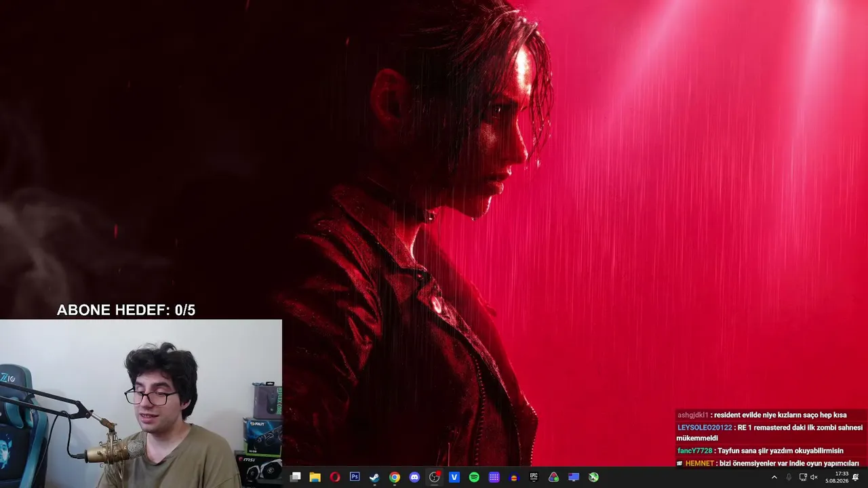Viewport: 868px width, 488px height.
Task: Click the webcam overlay of the streamer
Action: coord(141,404)
